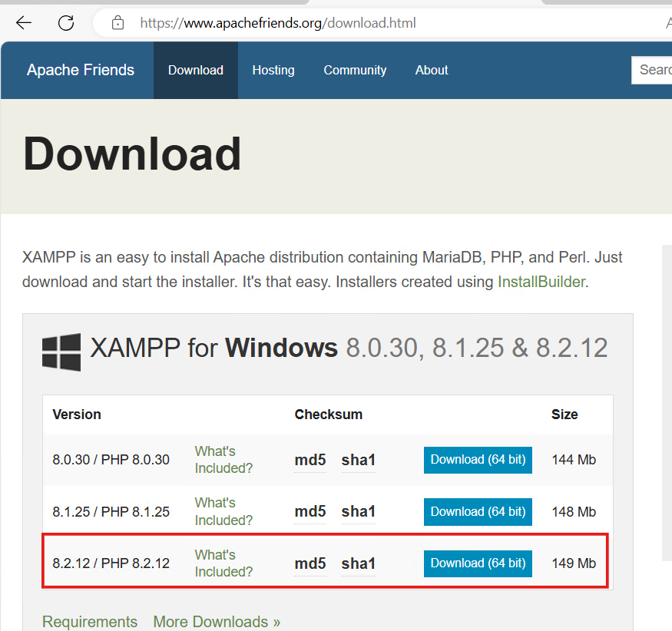Download 64 bit XAMPP 8.1.25
This screenshot has width=672, height=631.
point(478,511)
